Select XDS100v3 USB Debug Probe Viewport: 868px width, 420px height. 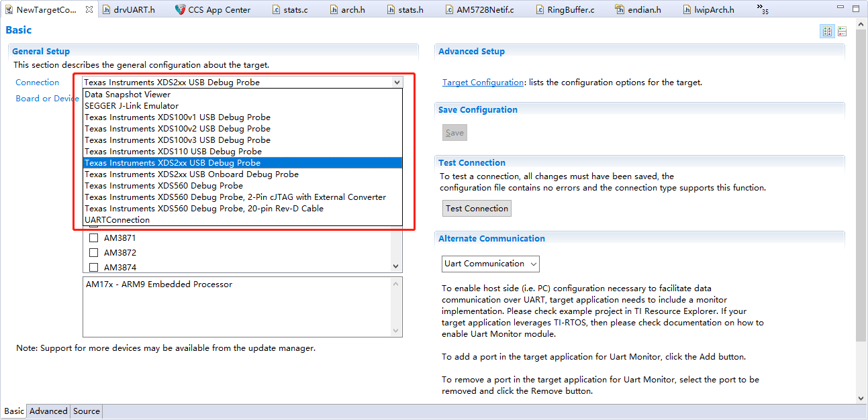242,140
